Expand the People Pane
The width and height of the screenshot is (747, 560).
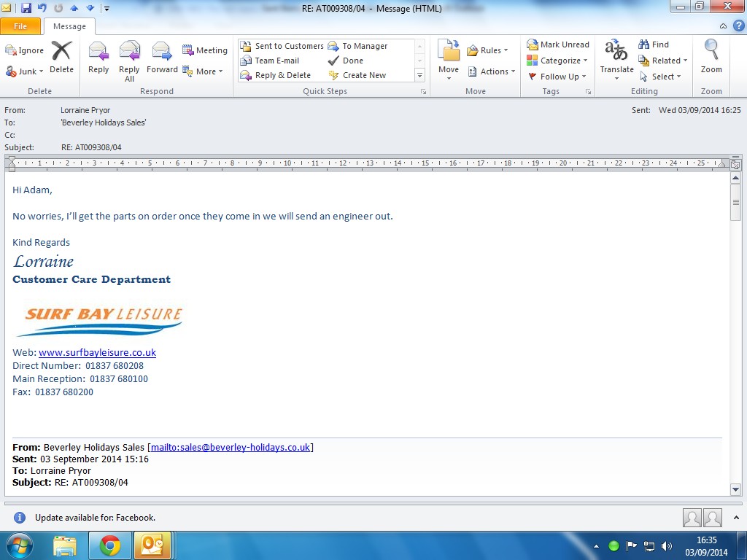737,517
